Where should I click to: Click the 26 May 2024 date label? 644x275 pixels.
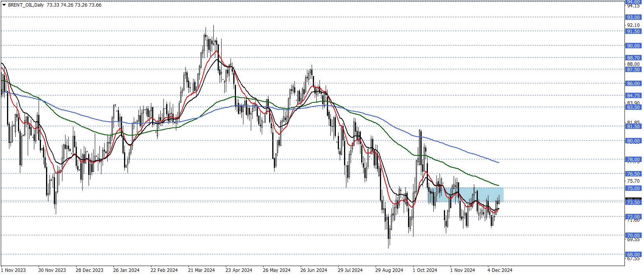277,270
